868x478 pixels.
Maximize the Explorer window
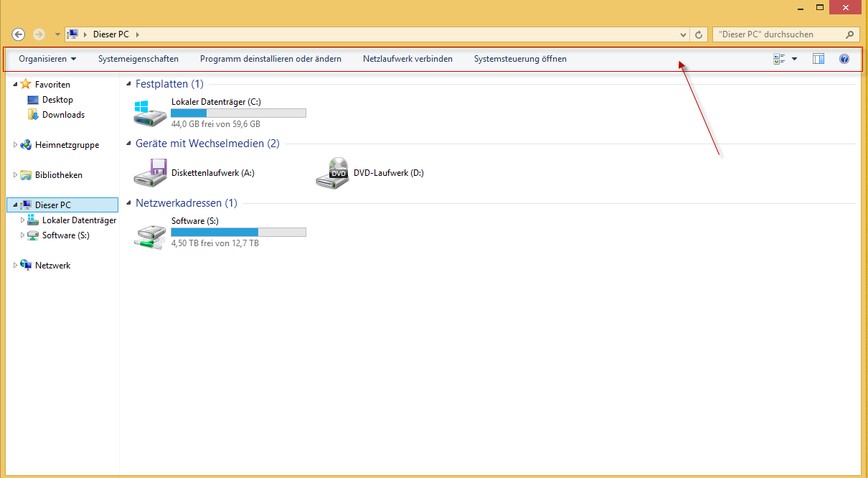pos(820,7)
